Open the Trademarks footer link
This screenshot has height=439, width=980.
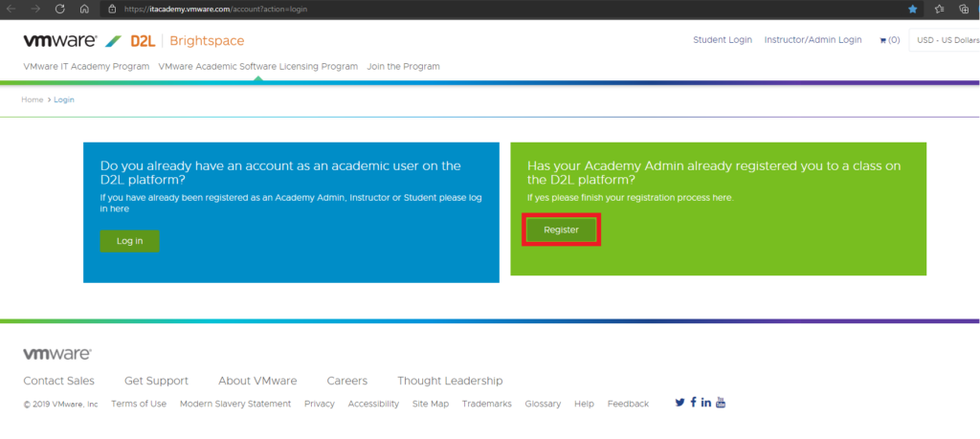pos(487,404)
